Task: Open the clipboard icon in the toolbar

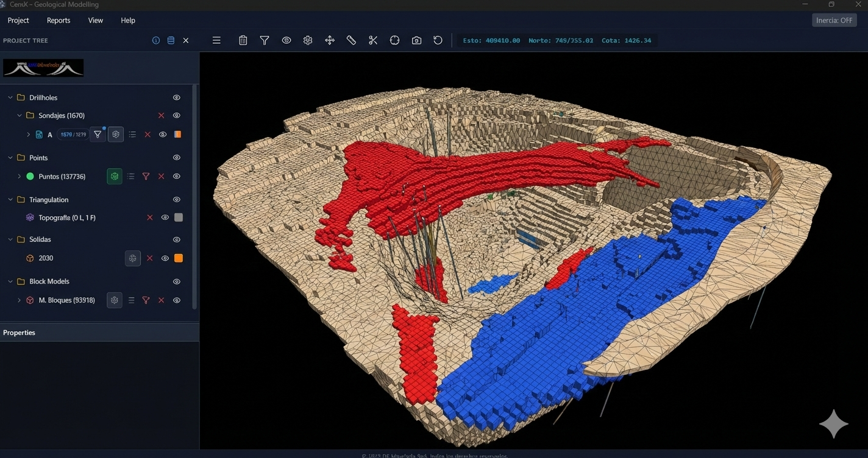Action: 243,40
